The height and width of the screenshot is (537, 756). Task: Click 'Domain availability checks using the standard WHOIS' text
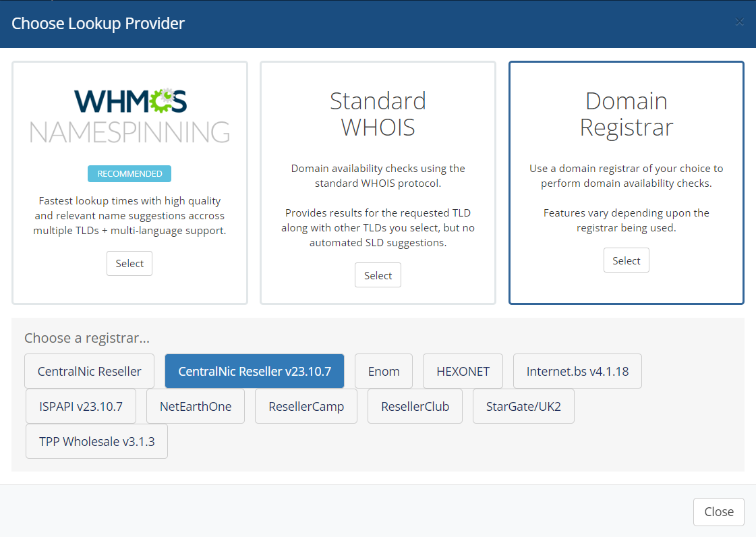coord(378,175)
